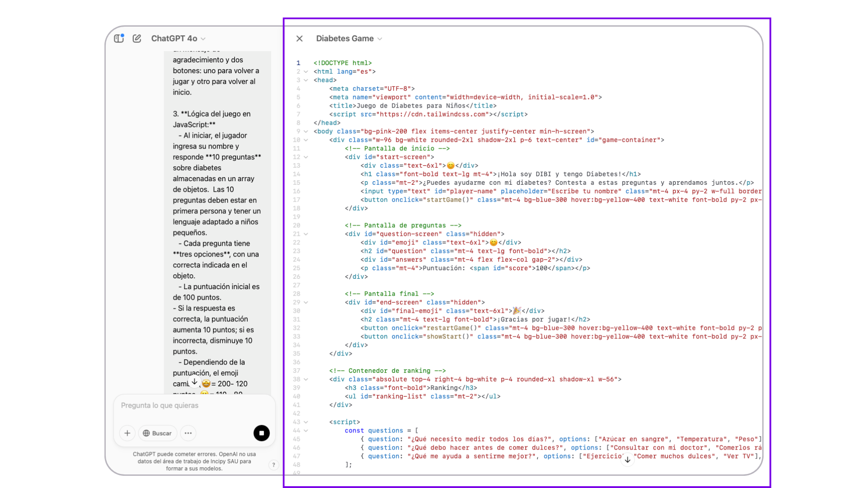
Task: Collapse the html tag on line 2
Action: (306, 71)
